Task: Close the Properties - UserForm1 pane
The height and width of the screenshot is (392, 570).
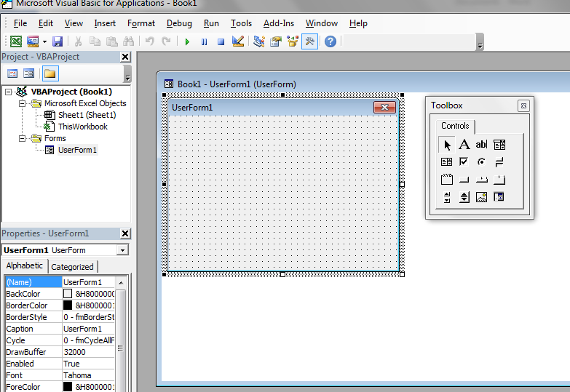Action: pyautogui.click(x=125, y=233)
